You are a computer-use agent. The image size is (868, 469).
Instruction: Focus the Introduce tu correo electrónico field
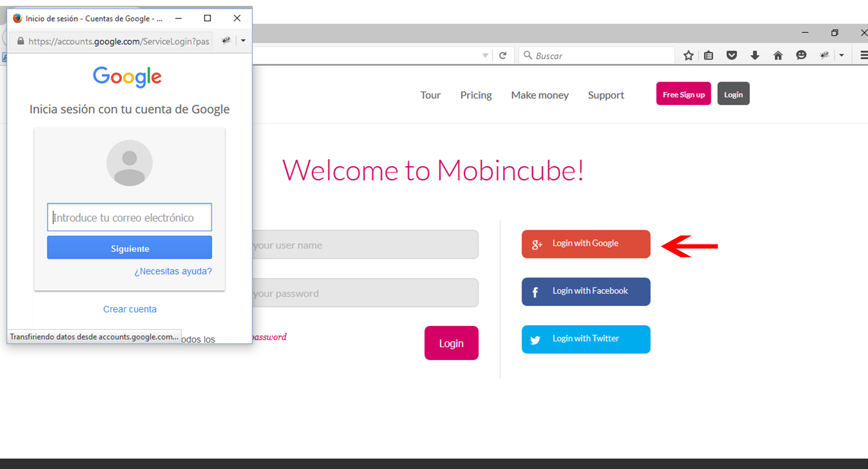coord(130,217)
